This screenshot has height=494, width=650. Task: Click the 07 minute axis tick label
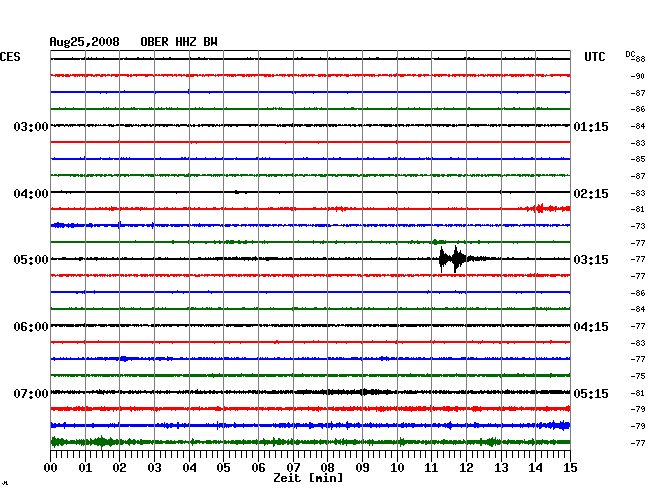293,468
